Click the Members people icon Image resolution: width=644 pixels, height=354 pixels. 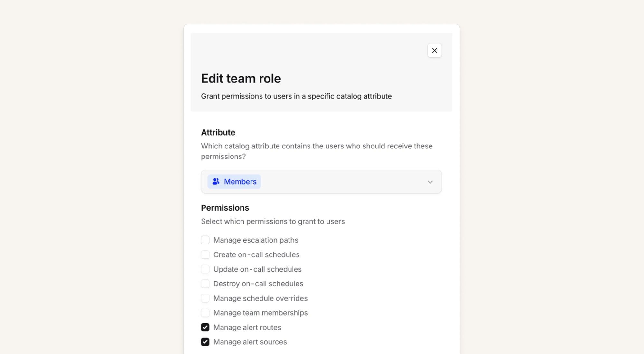coord(216,182)
